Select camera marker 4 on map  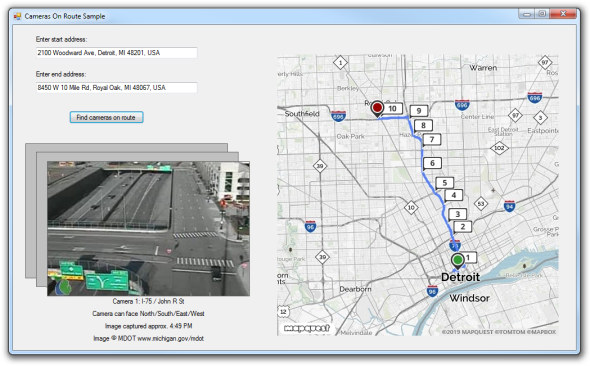coord(453,195)
